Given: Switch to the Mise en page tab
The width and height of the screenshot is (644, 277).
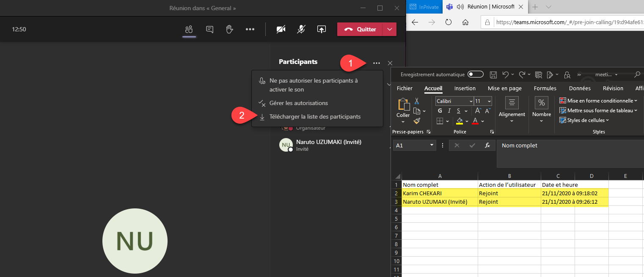Looking at the screenshot, I should point(505,89).
